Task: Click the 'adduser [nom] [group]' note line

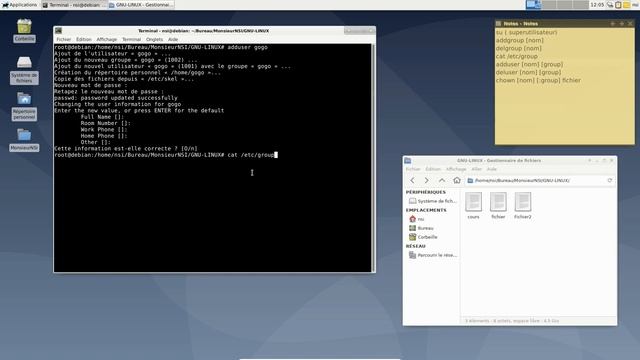Action: [529, 64]
